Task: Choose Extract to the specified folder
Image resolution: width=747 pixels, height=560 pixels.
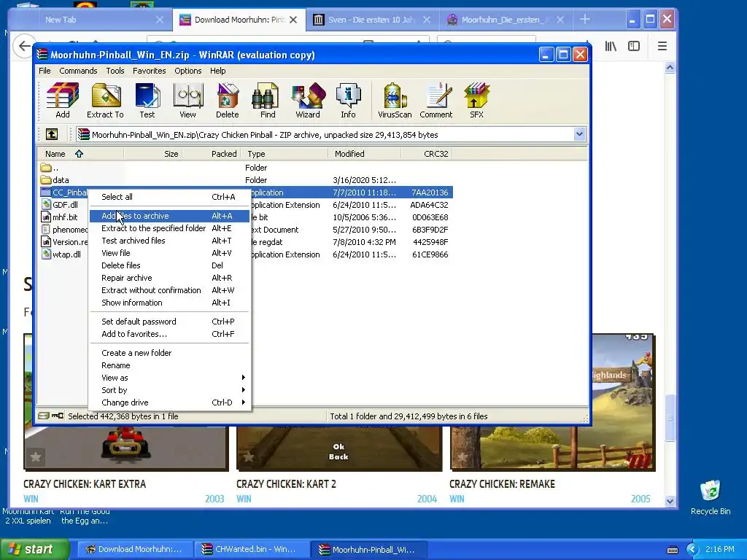Action: click(x=169, y=228)
